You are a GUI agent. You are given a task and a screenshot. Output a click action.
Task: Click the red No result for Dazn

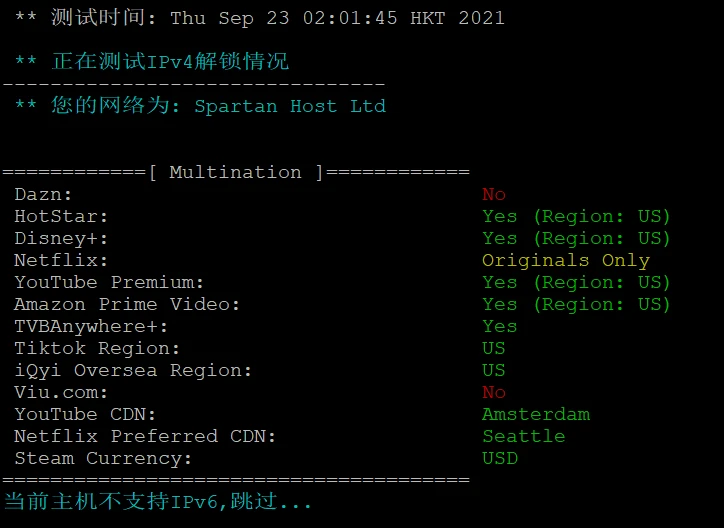click(x=494, y=194)
